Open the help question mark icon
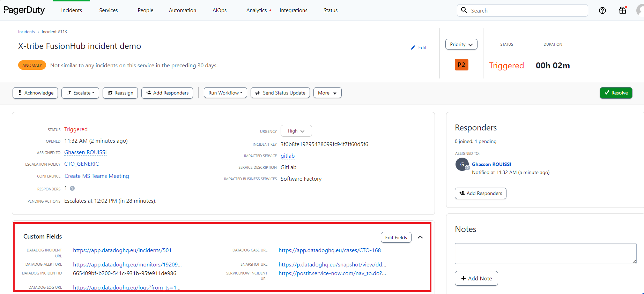Screen dimensions: 644x294 (602, 10)
